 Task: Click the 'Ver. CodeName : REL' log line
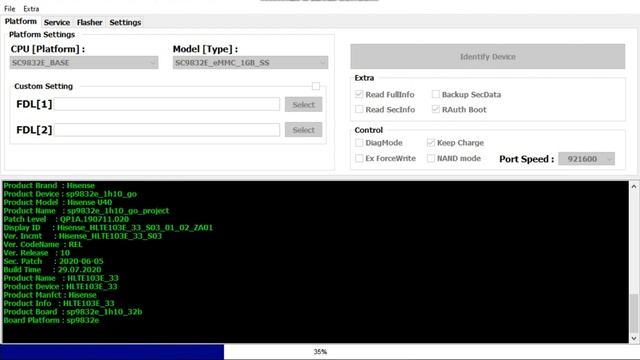pyautogui.click(x=43, y=244)
